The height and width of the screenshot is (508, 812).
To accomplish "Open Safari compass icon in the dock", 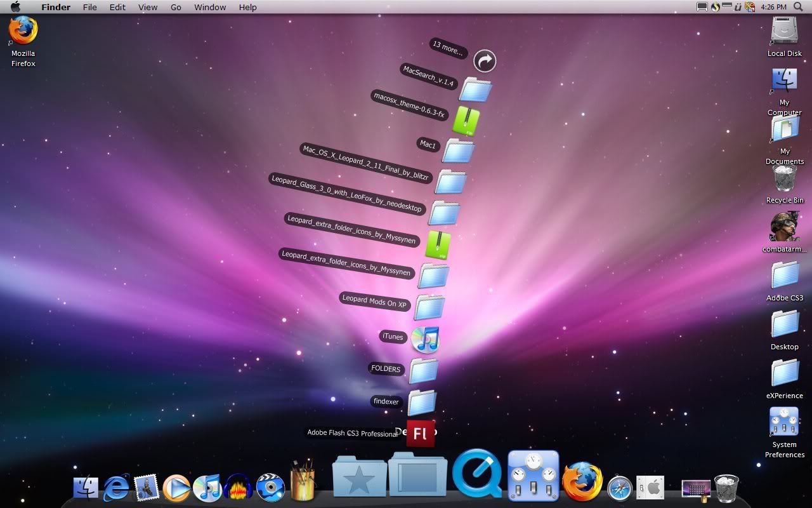I will click(x=619, y=488).
